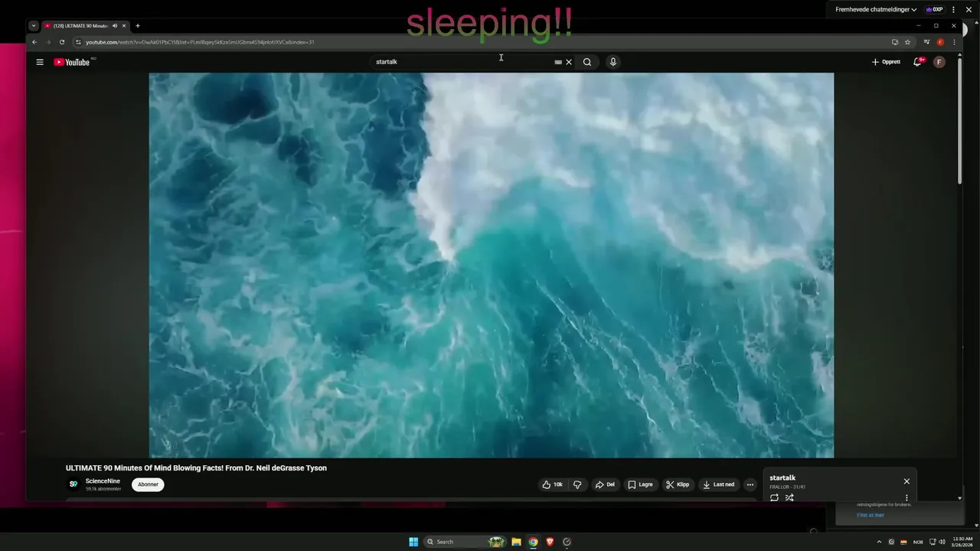Open File Explorer from taskbar

click(516, 542)
